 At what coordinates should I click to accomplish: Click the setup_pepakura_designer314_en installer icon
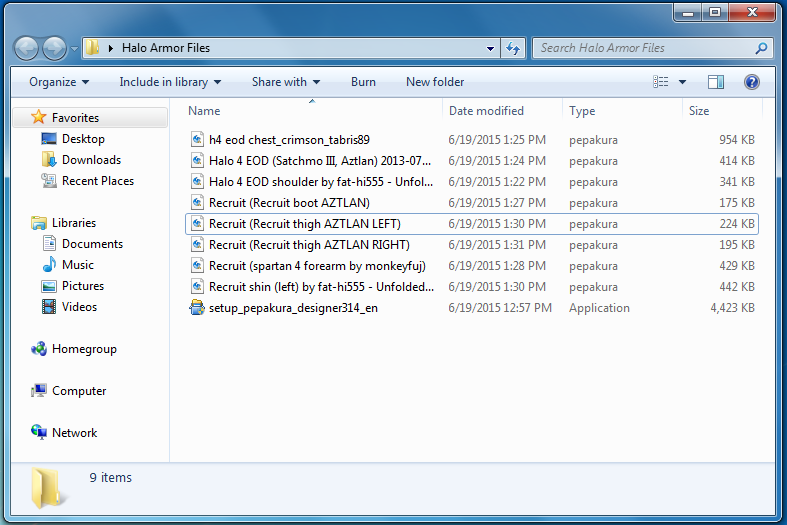tap(197, 308)
